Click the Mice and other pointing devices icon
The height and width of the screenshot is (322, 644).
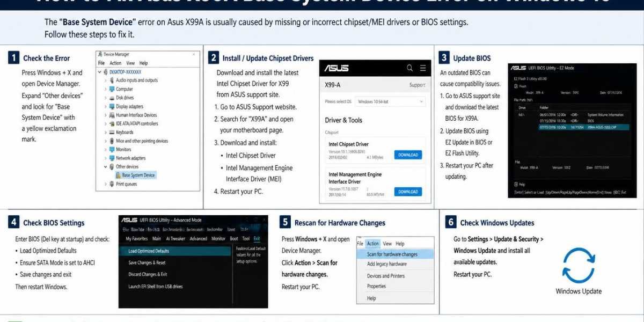pyautogui.click(x=112, y=141)
